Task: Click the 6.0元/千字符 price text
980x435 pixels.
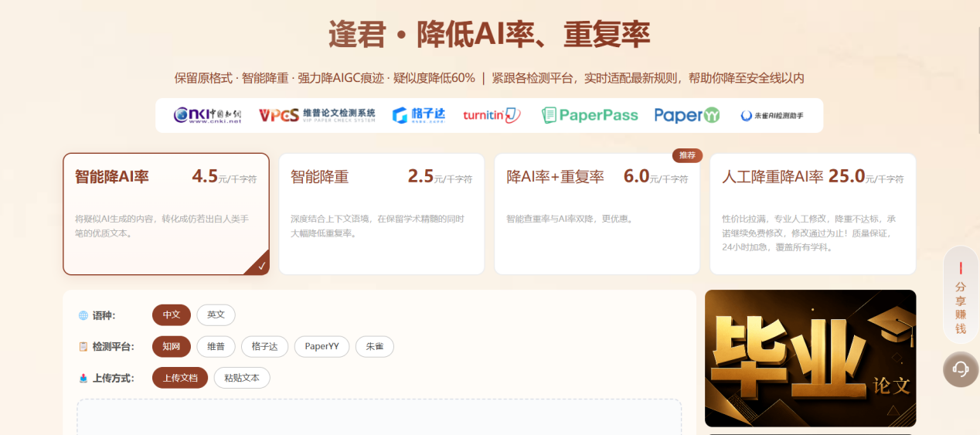Action: pos(655,176)
